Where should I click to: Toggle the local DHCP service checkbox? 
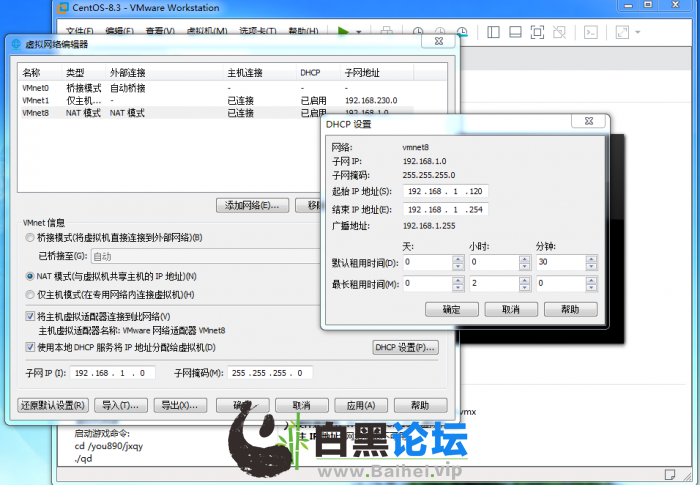click(x=30, y=347)
